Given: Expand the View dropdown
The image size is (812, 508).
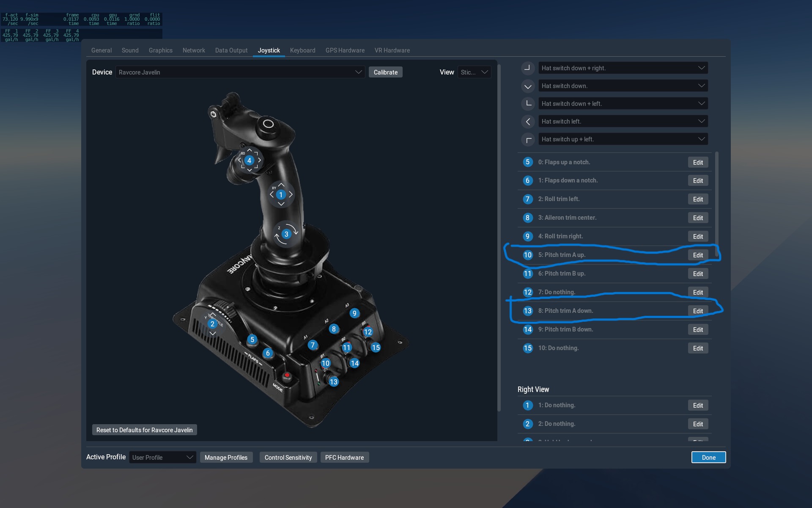Looking at the screenshot, I should pyautogui.click(x=474, y=72).
